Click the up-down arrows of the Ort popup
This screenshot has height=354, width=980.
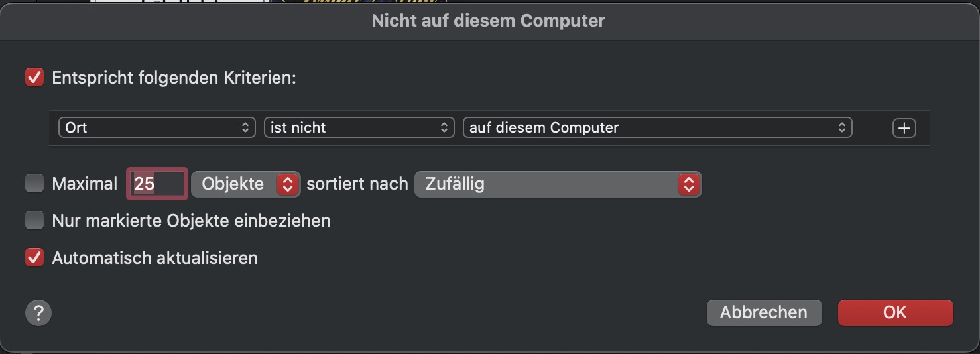coord(245,127)
